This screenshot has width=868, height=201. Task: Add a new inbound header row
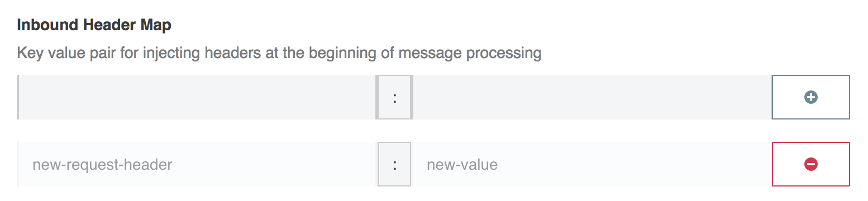pos(810,97)
